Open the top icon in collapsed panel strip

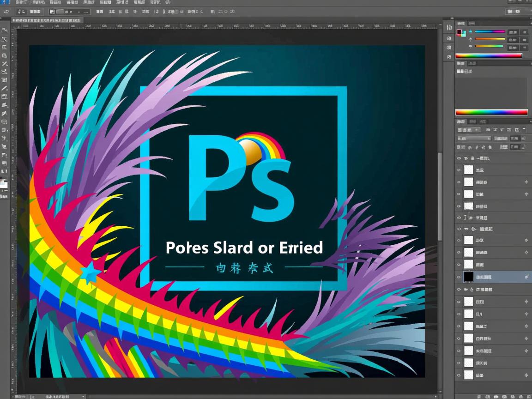click(449, 28)
